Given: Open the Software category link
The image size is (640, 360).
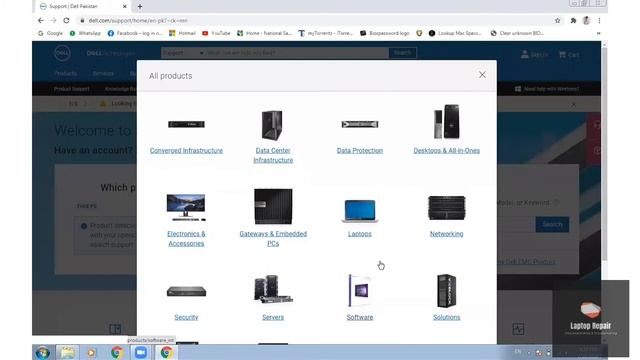Looking at the screenshot, I should click(x=360, y=317).
